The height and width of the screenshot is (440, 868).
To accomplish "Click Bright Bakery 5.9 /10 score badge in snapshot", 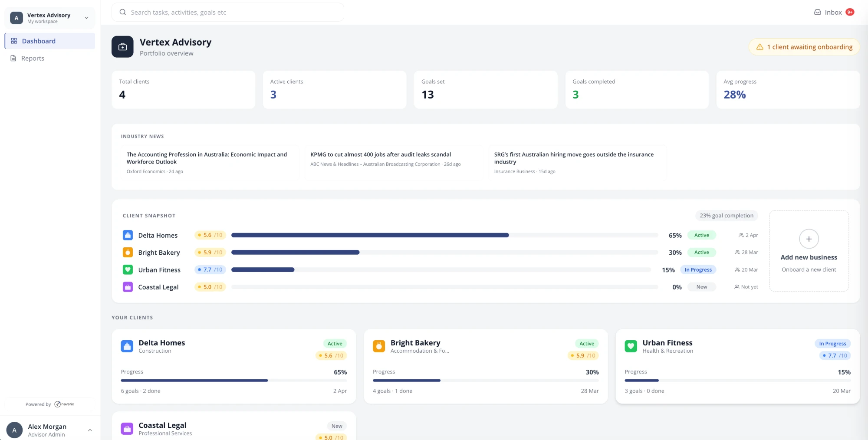I will click(210, 253).
